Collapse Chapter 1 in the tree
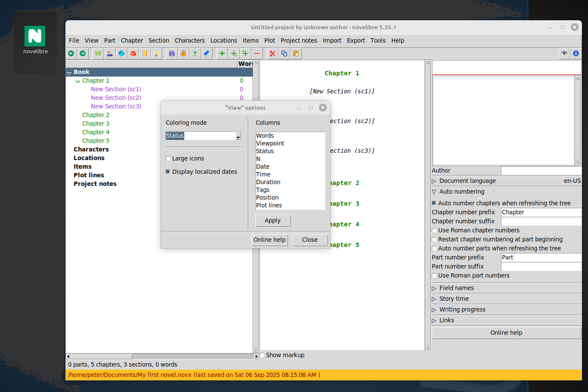 (x=77, y=81)
